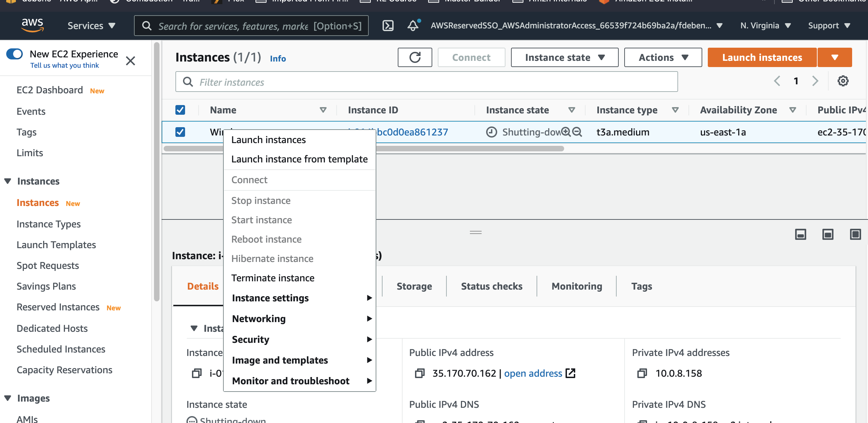868x423 pixels.
Task: Open Monitor and troubleshoot submenu
Action: point(300,381)
